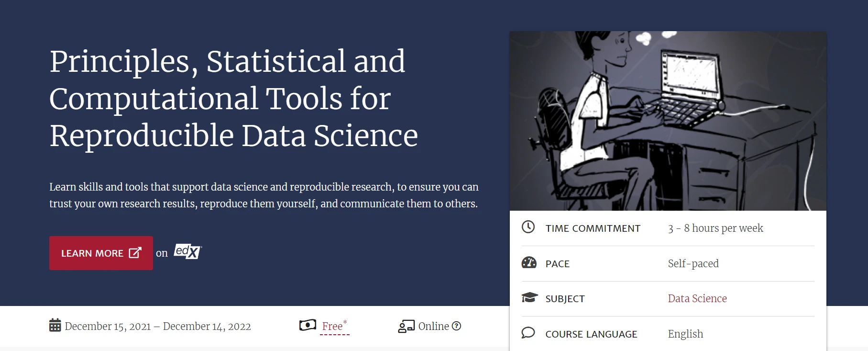Click the English language value
This screenshot has width=868, height=351.
685,334
